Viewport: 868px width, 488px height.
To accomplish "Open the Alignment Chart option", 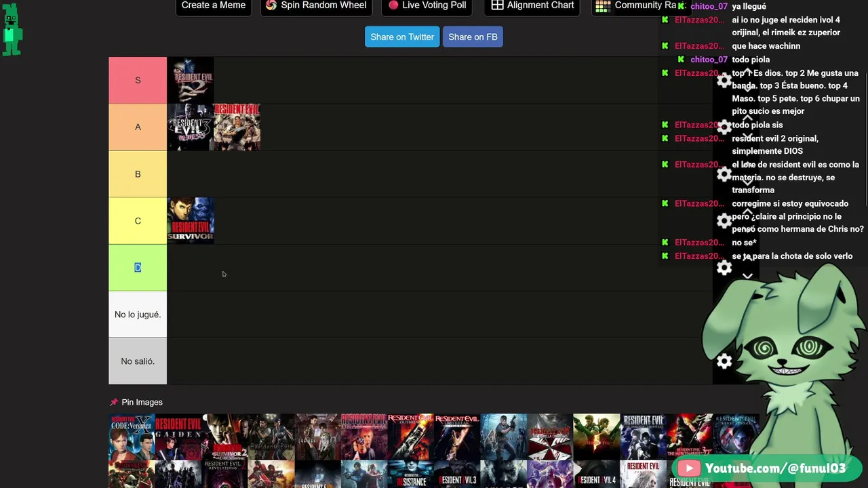I will pyautogui.click(x=532, y=5).
